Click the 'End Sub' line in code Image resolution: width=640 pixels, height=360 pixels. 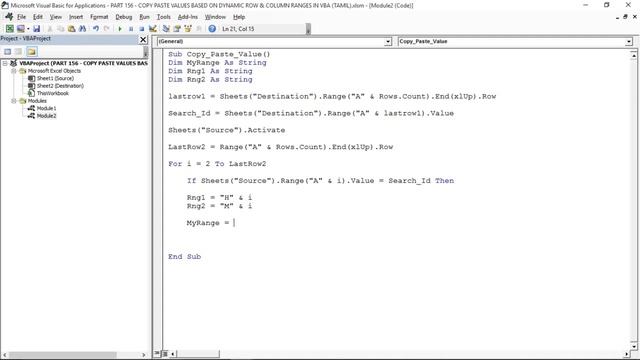[x=184, y=256]
